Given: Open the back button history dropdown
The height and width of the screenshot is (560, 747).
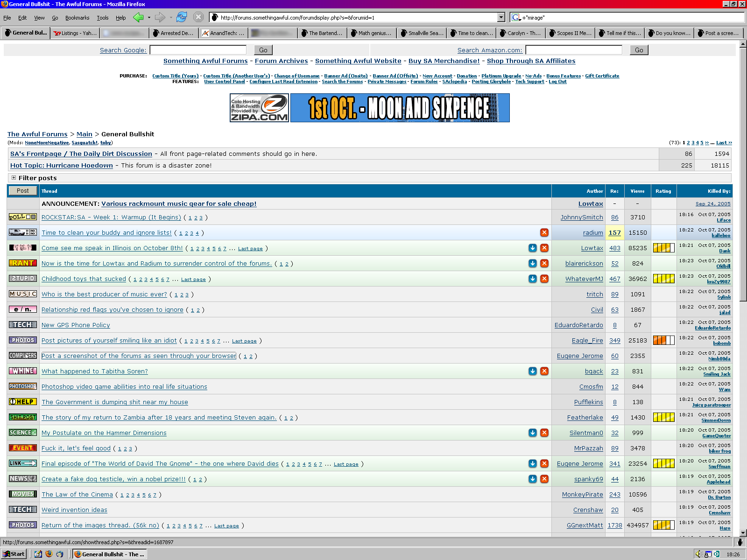Looking at the screenshot, I should [x=149, y=18].
